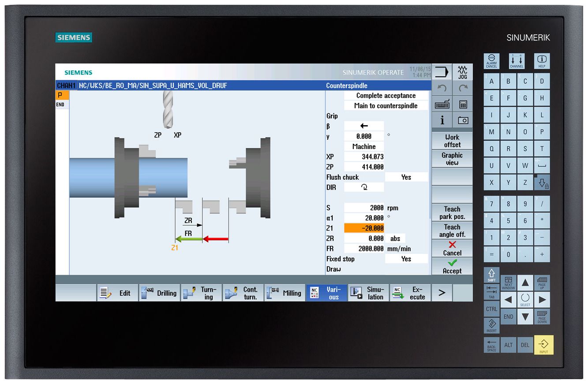The width and height of the screenshot is (588, 384).
Task: Click the info (i) icon
Action: coord(442,119)
